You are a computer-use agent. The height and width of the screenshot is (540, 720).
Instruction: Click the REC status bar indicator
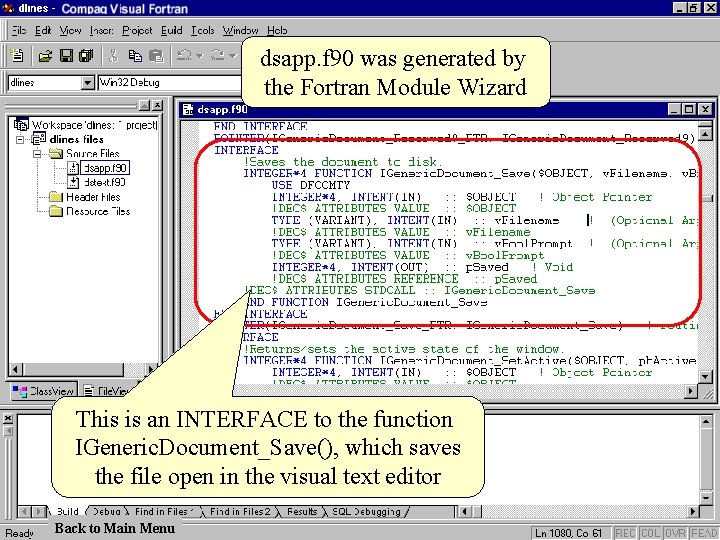pos(625,533)
